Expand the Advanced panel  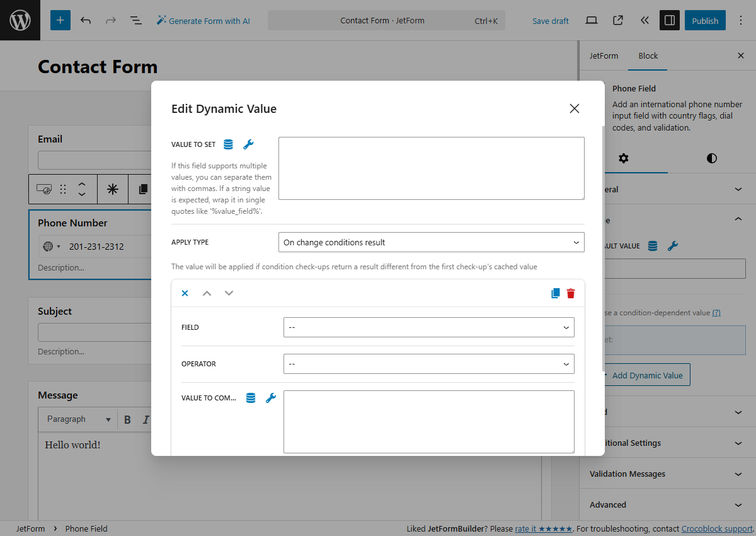tap(668, 504)
